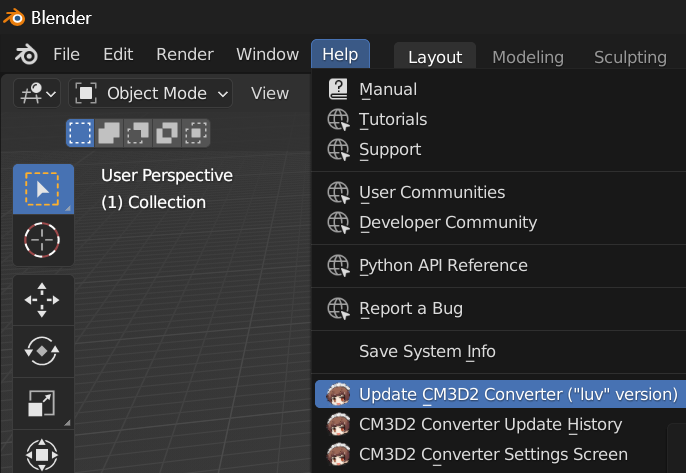
Task: Activate the Scale tool
Action: (43, 403)
